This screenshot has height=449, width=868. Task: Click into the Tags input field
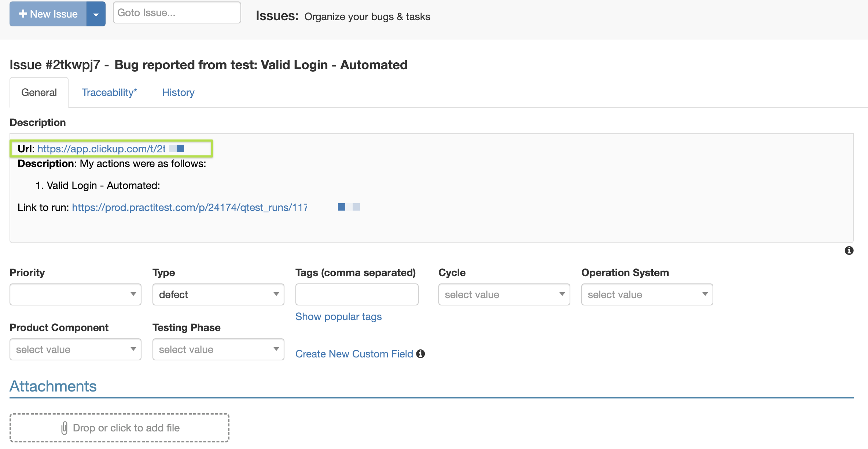[357, 294]
